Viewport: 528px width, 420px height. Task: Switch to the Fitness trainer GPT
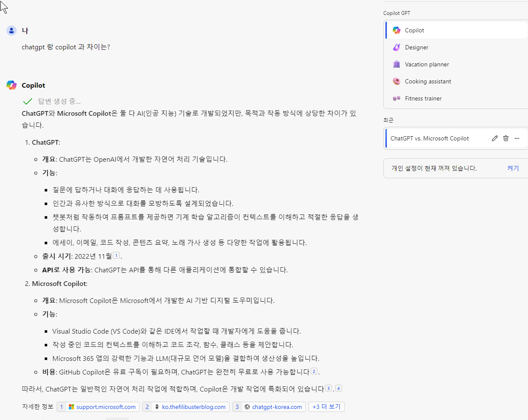pyautogui.click(x=457, y=98)
